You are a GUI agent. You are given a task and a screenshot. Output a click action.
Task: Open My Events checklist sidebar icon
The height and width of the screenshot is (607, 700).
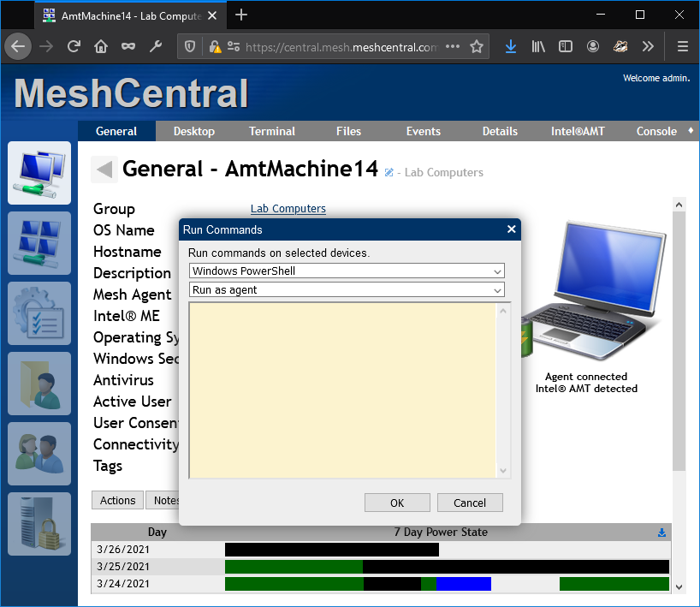pos(39,313)
